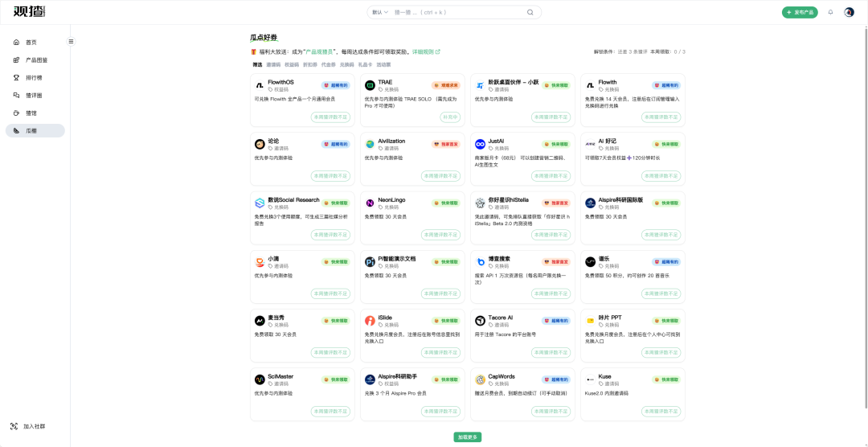Click the search magnifier icon

[x=530, y=12]
